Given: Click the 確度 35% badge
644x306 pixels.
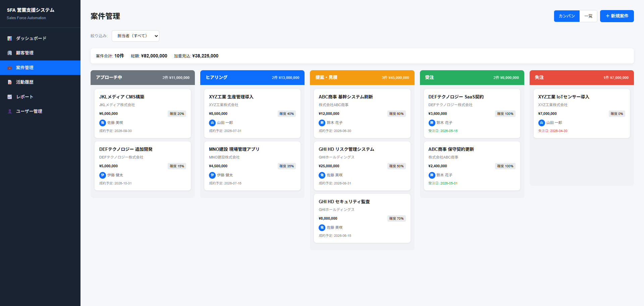Looking at the screenshot, I should 287,166.
